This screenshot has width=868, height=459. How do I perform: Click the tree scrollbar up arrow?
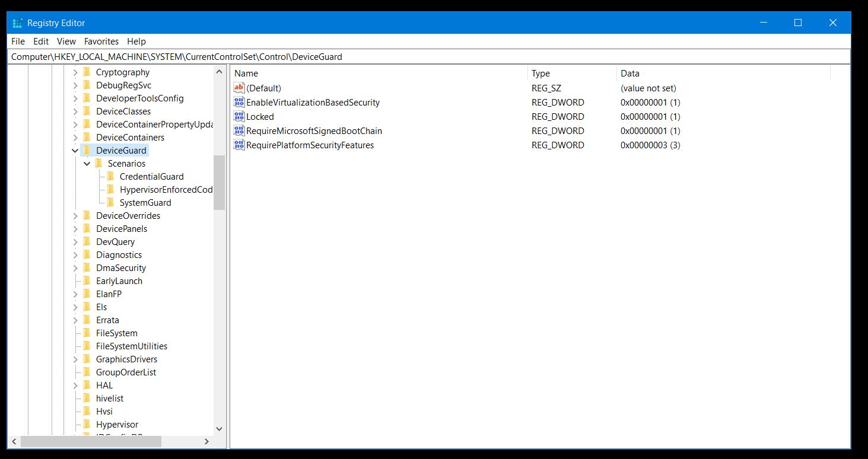[219, 71]
